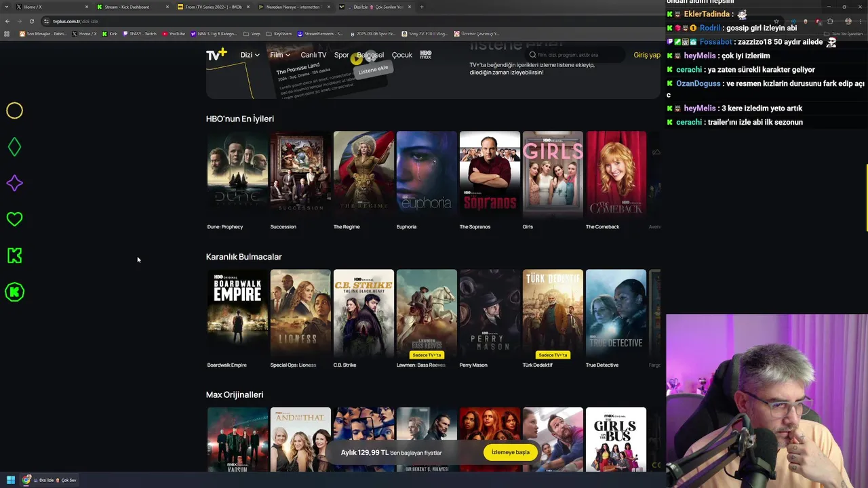
Task: Open the Türk Dedektif poster
Action: point(553,313)
